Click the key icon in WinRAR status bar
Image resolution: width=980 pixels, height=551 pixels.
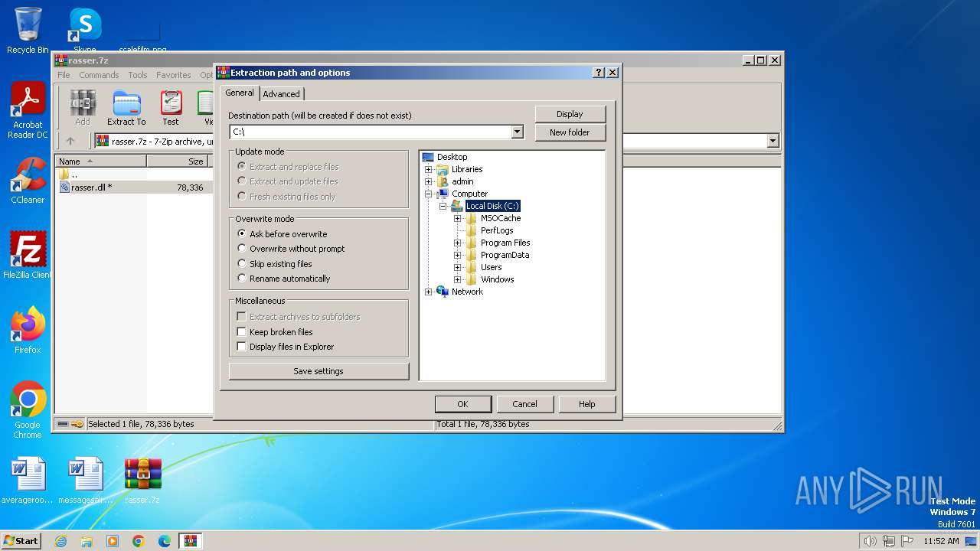pos(77,424)
